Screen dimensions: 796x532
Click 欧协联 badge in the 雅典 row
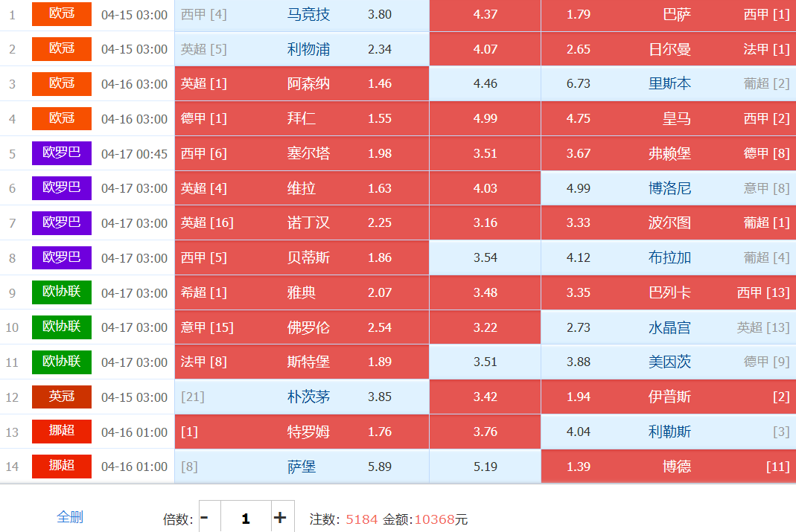point(61,292)
